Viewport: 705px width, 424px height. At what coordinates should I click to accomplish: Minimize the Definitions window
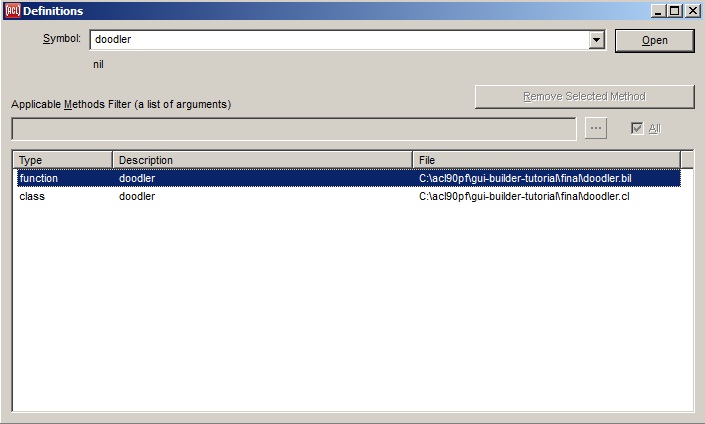[x=658, y=11]
